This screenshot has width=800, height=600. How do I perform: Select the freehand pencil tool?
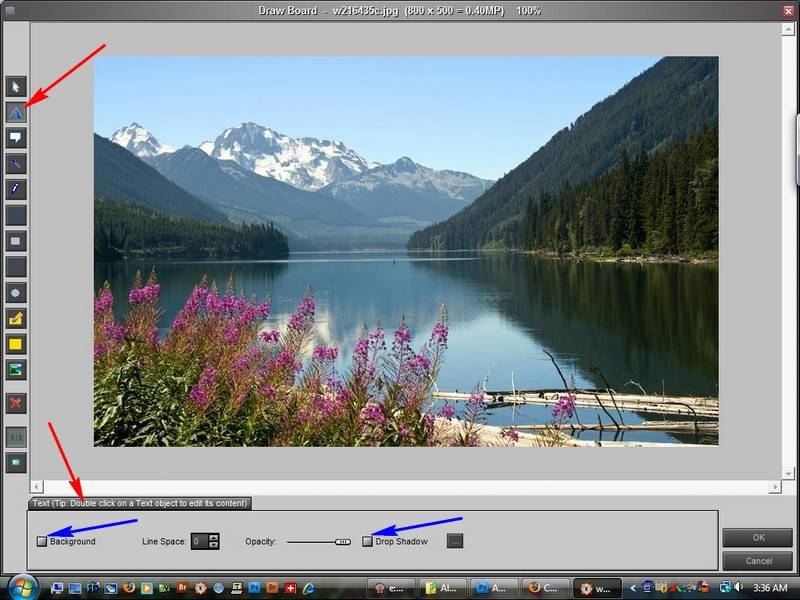point(16,189)
